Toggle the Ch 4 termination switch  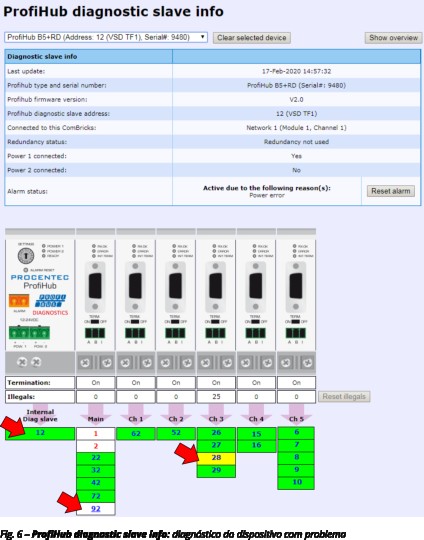click(x=256, y=322)
